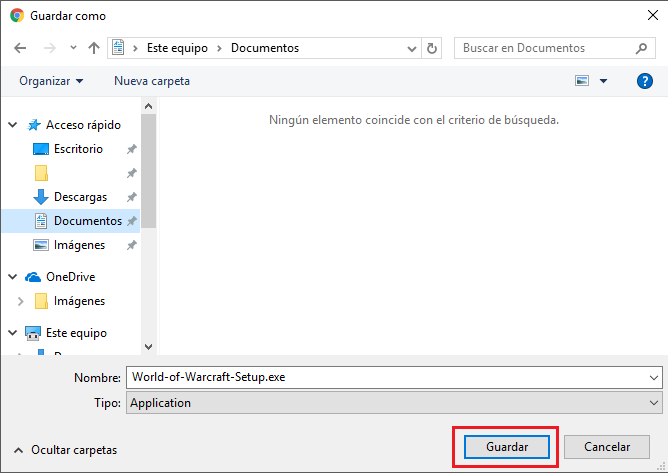
Task: Click the pin icon next to Escritorio
Action: (x=132, y=149)
